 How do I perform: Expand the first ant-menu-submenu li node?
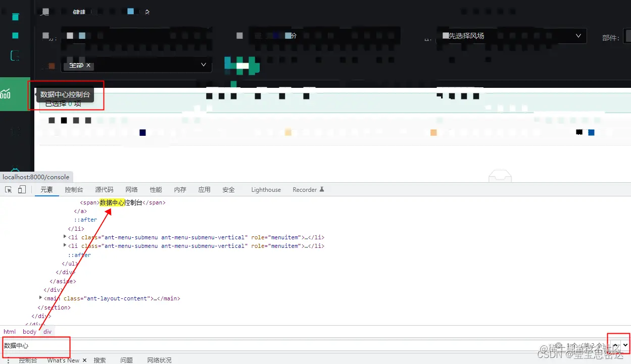[65, 237]
